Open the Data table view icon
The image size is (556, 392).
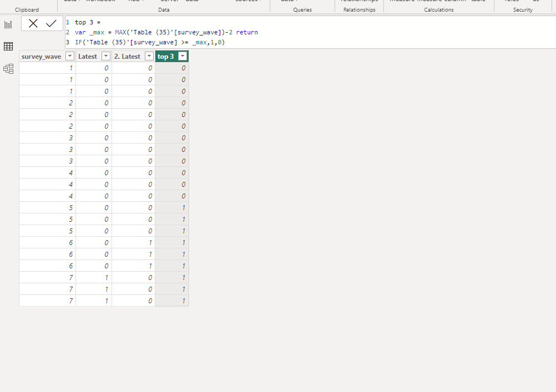[8, 46]
